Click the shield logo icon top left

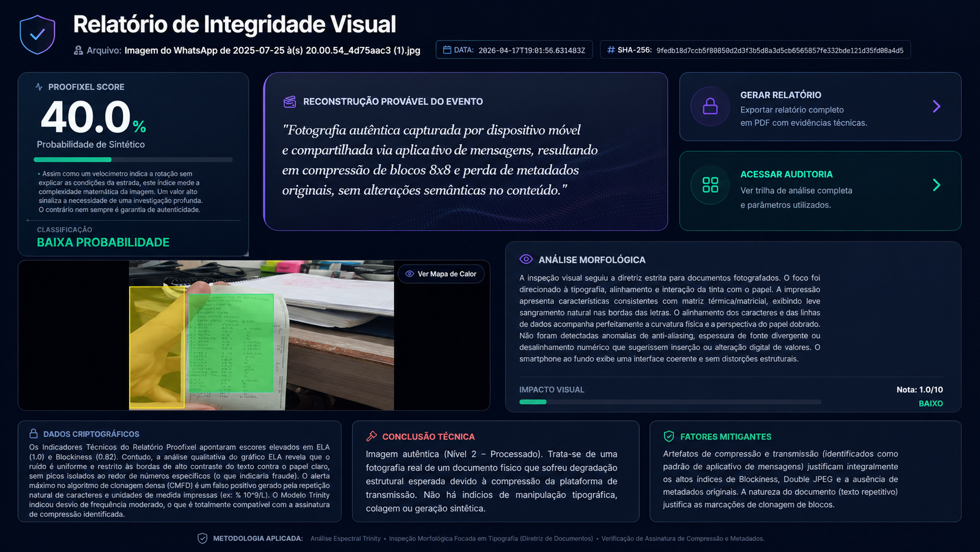point(36,33)
